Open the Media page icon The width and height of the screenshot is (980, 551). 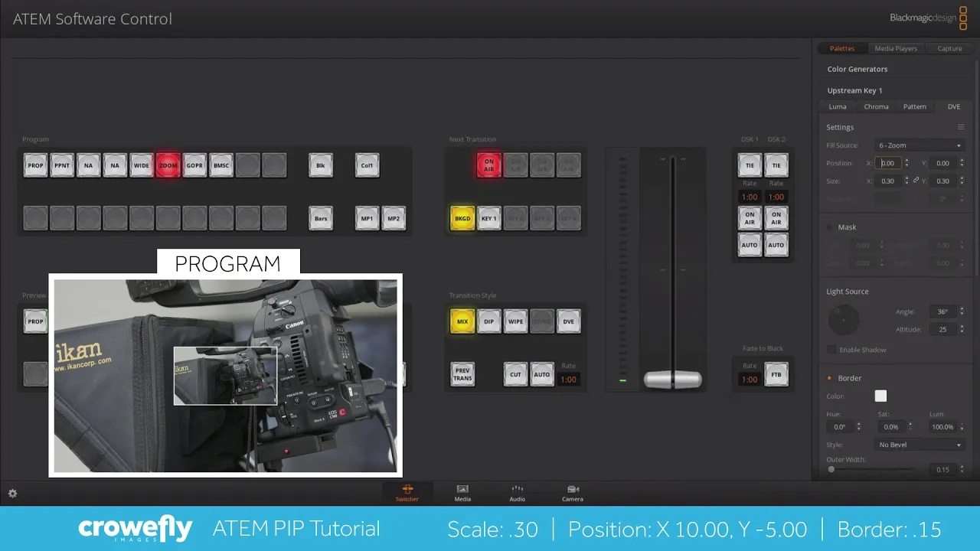tap(462, 493)
